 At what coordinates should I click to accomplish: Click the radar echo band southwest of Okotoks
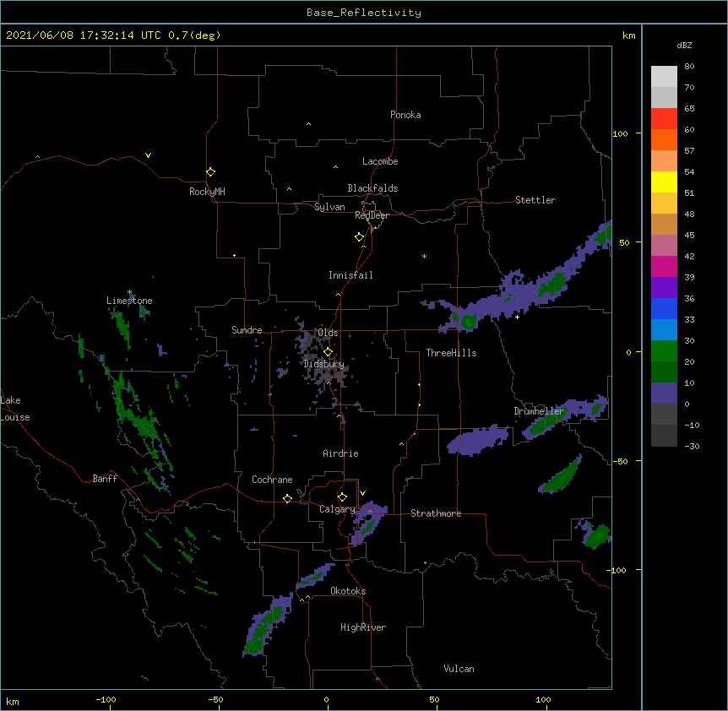point(268,624)
